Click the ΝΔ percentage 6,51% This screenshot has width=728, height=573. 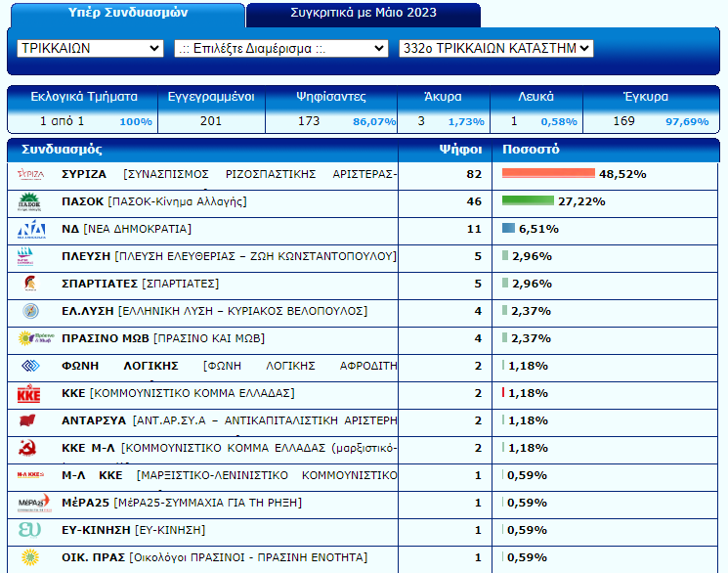pos(538,229)
